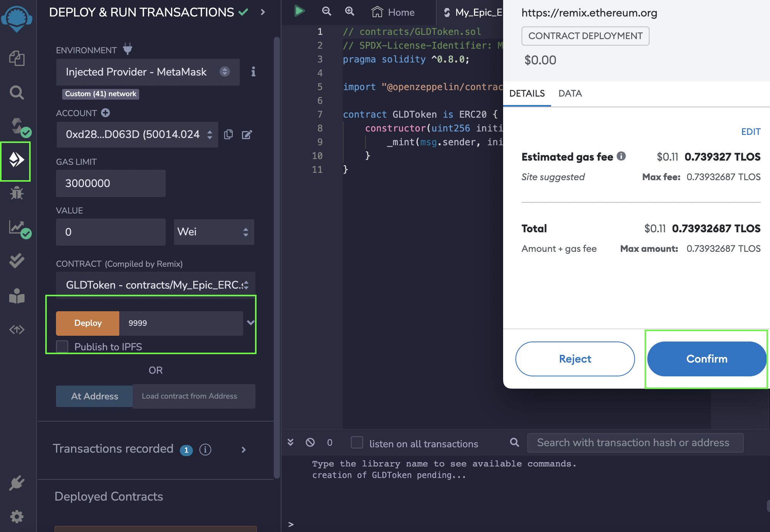
Task: Click the zoom out magnifier icon
Action: (x=326, y=11)
